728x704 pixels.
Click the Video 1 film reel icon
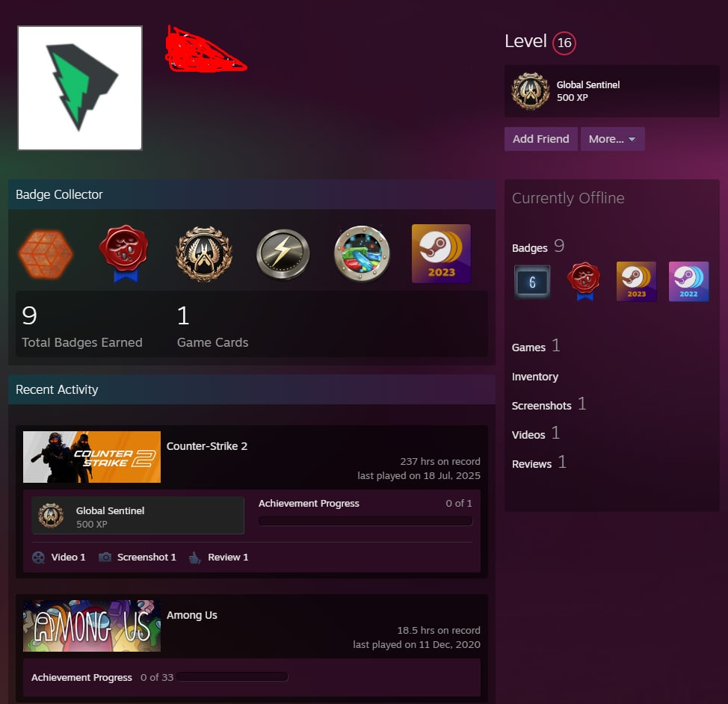click(x=39, y=558)
